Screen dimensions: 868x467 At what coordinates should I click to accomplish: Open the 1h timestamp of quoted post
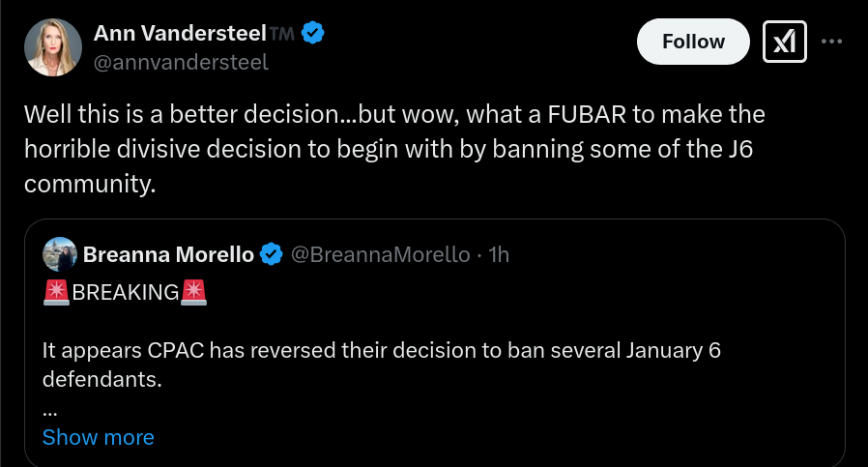[499, 254]
